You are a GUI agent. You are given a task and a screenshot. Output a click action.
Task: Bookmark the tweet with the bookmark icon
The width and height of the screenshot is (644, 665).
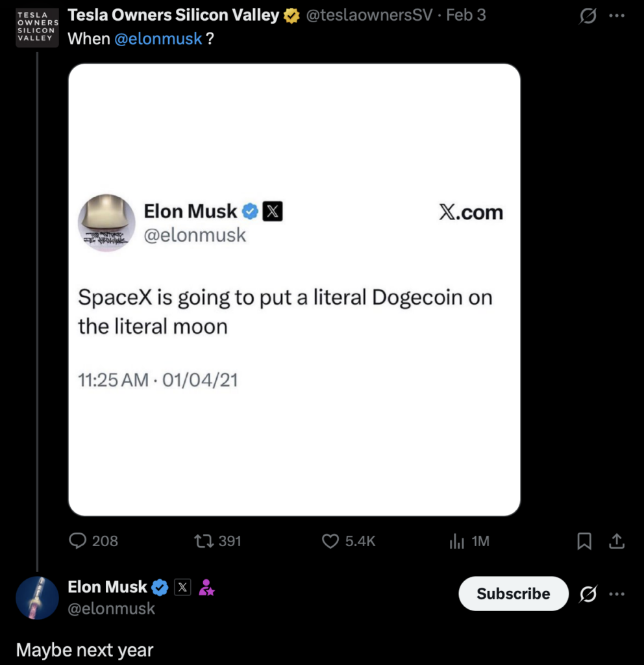[x=584, y=540]
